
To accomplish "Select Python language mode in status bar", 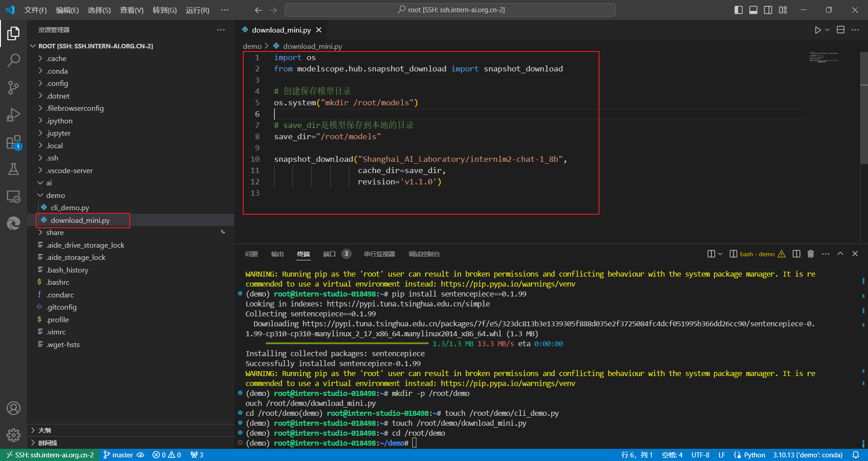I will (x=754, y=455).
